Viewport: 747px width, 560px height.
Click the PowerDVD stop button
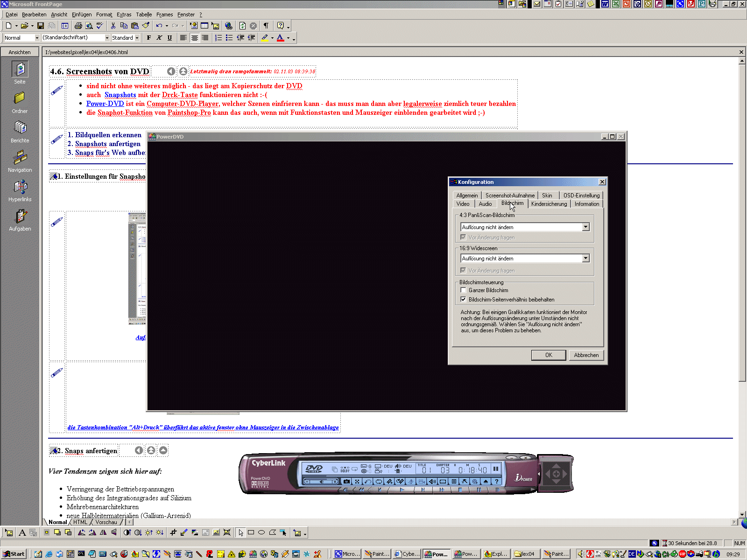[x=460, y=490]
